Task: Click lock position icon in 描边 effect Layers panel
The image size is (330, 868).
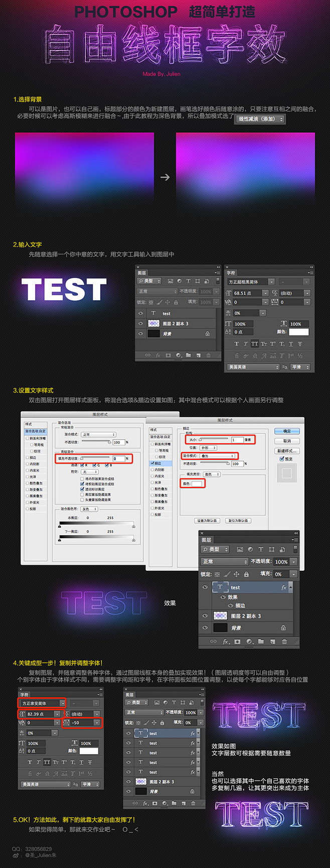Action: coord(236,574)
